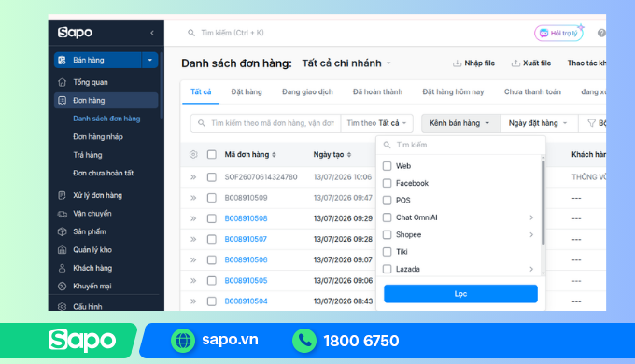
Task: Check the Shopee channel checkbox
Action: pyautogui.click(x=388, y=234)
